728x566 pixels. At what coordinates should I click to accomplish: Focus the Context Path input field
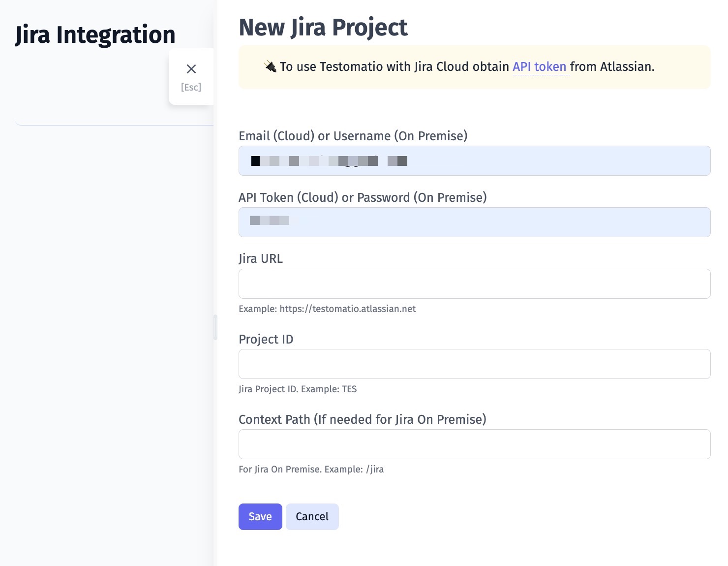pyautogui.click(x=474, y=444)
